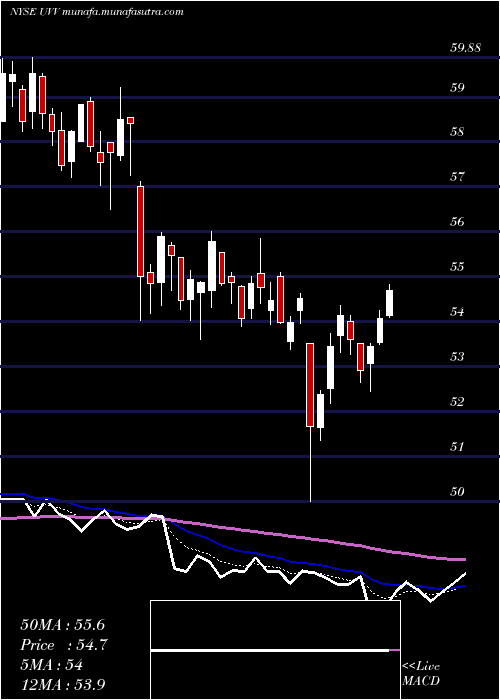Click the 5MA : 54 readout
The height and width of the screenshot is (700, 500).
[52, 665]
